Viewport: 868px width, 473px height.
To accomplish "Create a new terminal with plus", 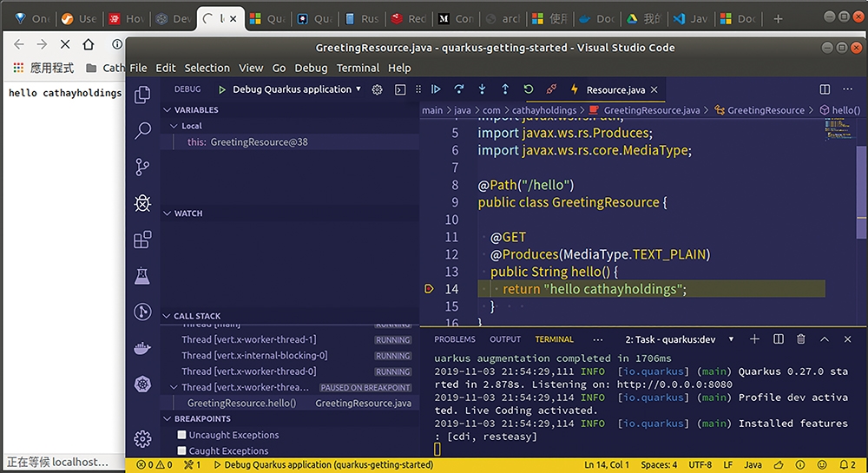I will point(754,339).
